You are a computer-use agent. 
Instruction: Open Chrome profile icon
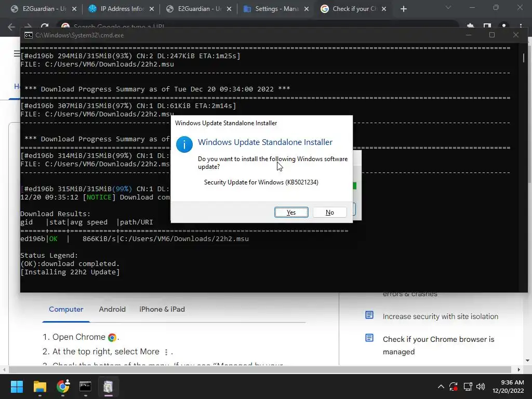click(x=504, y=26)
